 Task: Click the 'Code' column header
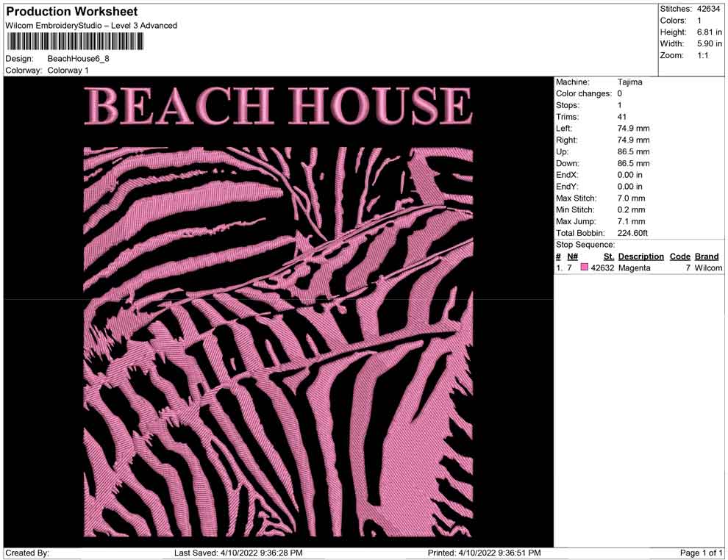point(679,256)
